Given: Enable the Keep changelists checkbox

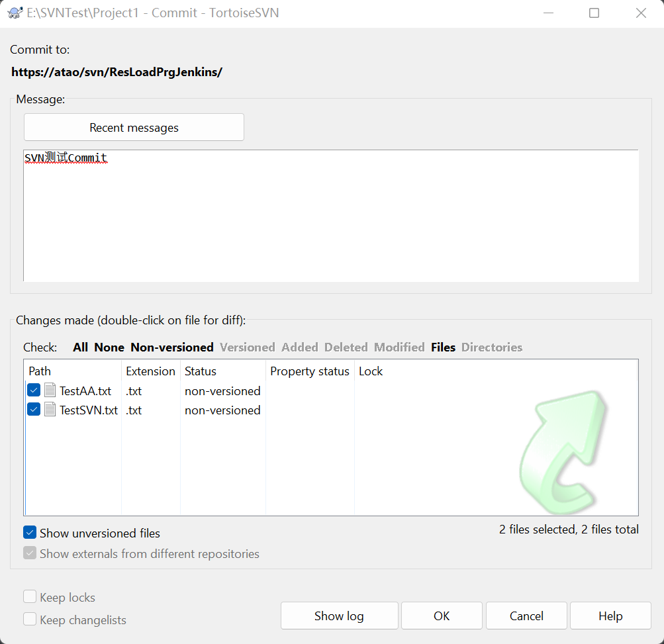Looking at the screenshot, I should click(x=30, y=620).
